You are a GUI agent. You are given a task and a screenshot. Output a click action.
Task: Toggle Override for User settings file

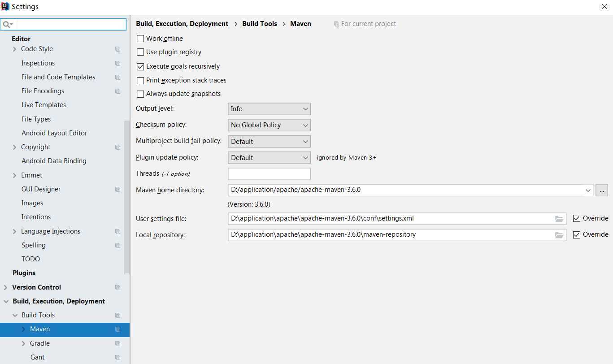coord(577,218)
